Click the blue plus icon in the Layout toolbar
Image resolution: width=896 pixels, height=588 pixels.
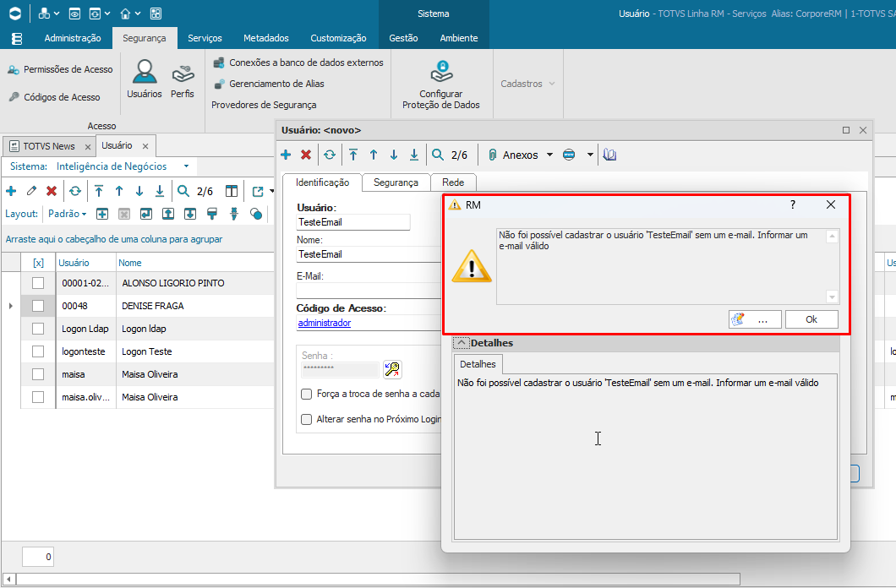(102, 214)
